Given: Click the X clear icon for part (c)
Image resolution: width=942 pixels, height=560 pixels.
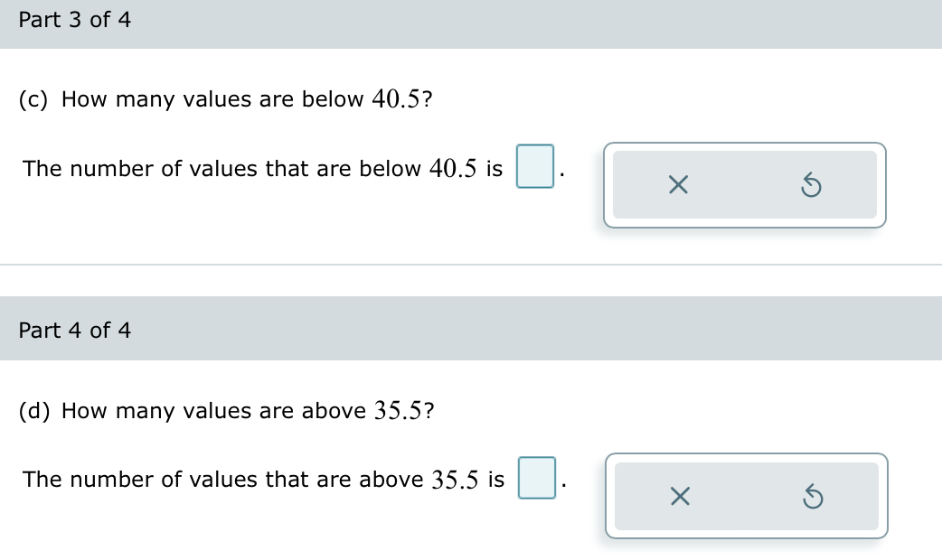Looking at the screenshot, I should pos(678,184).
